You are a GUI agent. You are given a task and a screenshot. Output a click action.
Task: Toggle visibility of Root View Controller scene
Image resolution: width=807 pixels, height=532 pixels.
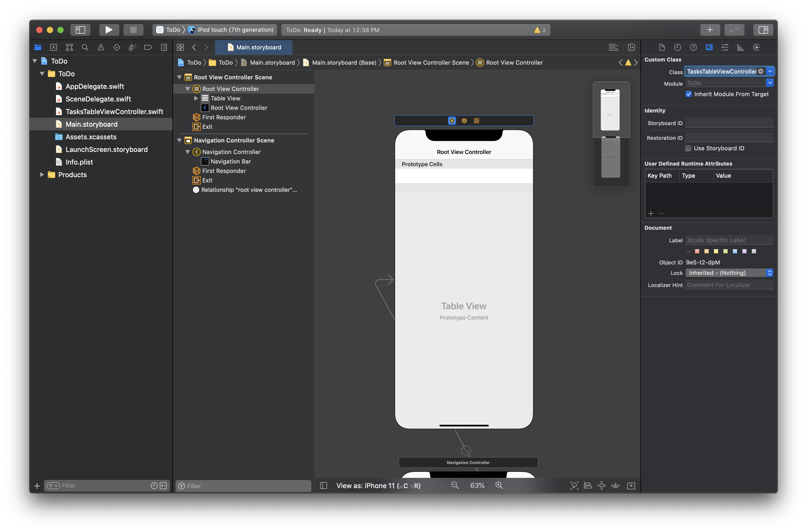pyautogui.click(x=179, y=76)
